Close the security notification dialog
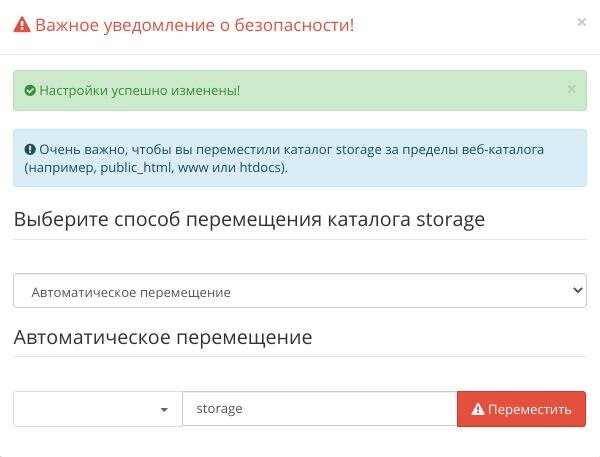Viewport: 600px width, 457px height. 581,22
